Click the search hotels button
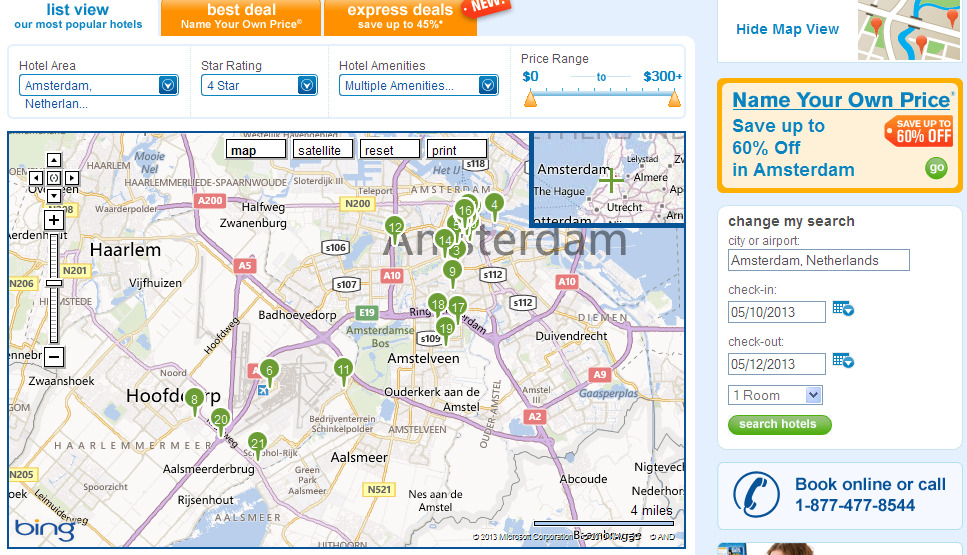This screenshot has width=967, height=555. [x=780, y=424]
